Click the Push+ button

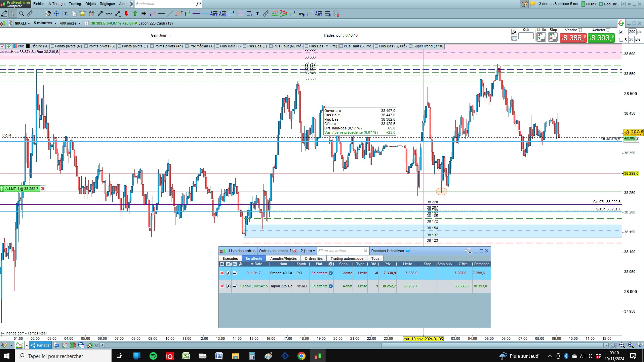[x=588, y=4]
